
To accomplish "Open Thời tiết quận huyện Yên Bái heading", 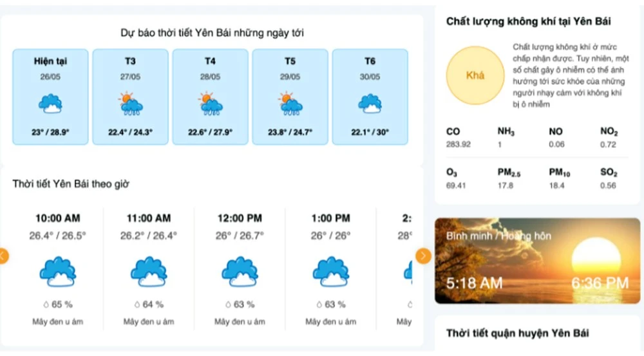I will tap(517, 333).
